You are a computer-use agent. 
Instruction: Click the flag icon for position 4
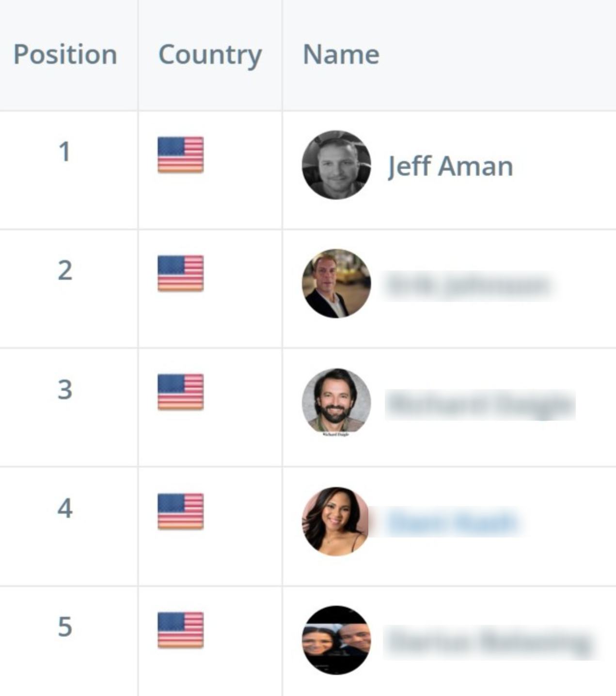[x=180, y=511]
